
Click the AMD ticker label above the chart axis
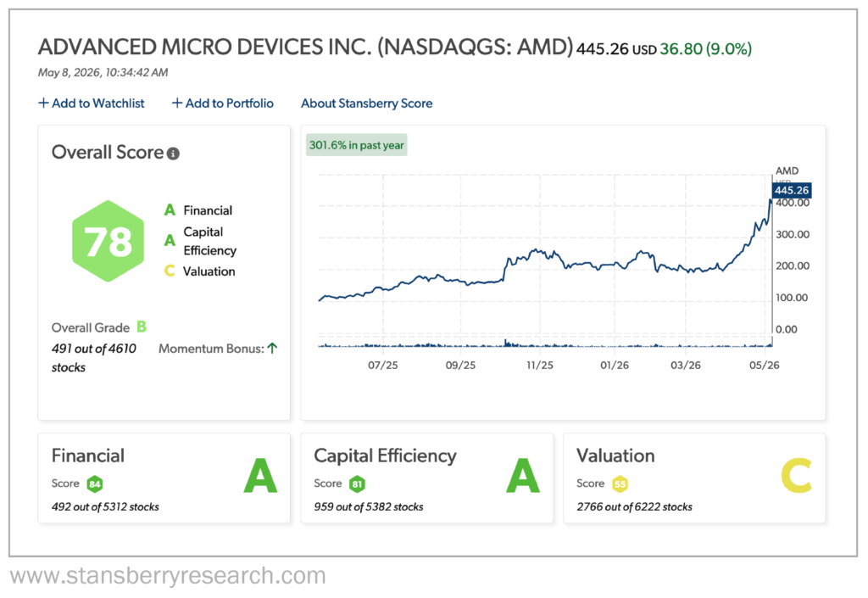(787, 171)
